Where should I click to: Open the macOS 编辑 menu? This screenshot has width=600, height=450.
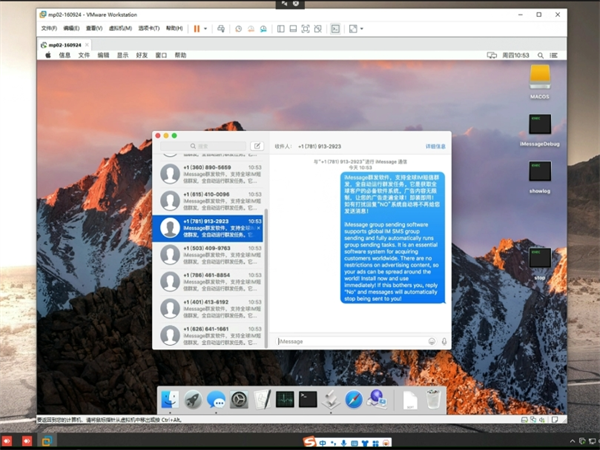point(103,56)
